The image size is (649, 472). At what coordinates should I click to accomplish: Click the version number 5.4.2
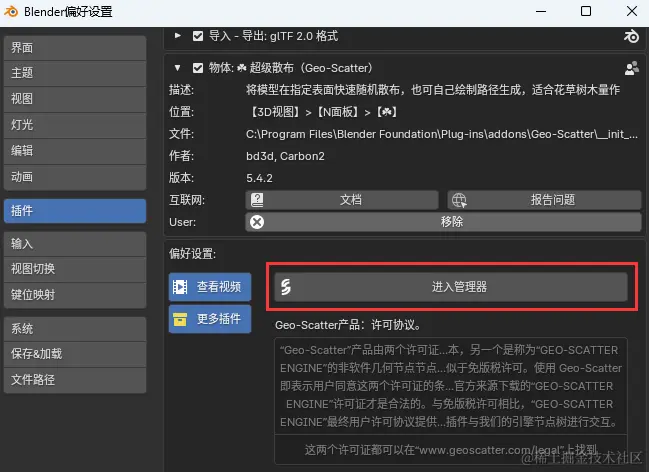point(260,178)
